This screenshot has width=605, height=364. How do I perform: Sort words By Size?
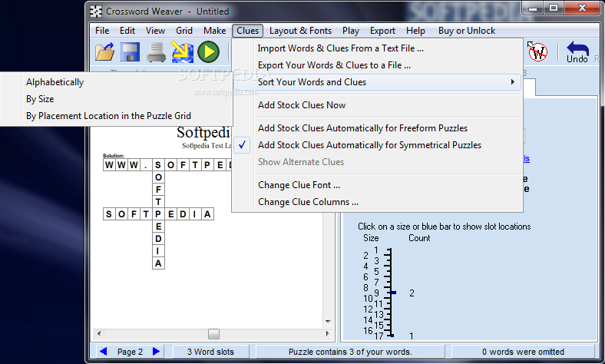[x=40, y=99]
